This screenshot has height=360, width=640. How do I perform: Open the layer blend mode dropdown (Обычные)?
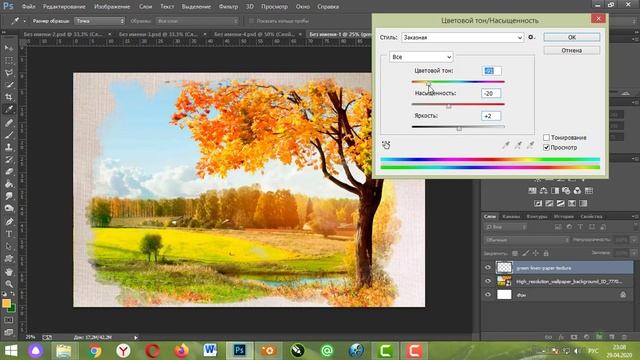[527, 240]
